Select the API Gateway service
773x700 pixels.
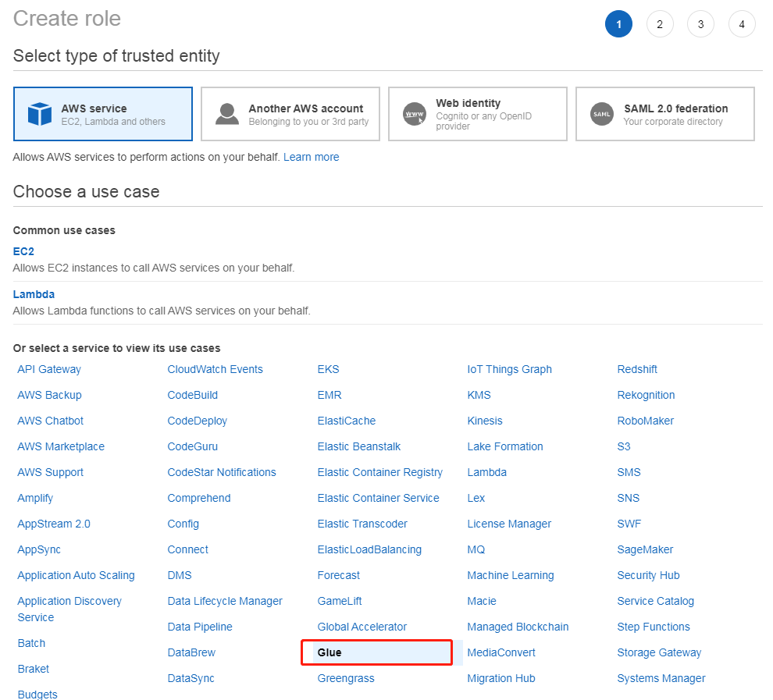[x=49, y=369]
